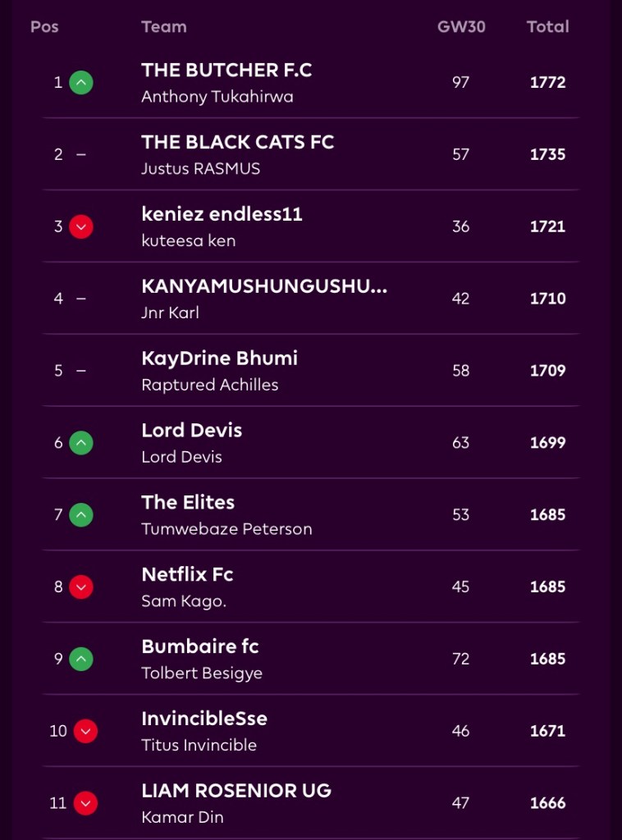Image resolution: width=622 pixels, height=840 pixels.
Task: Click red down arrow beside InvincibleSse
Action: click(x=85, y=731)
